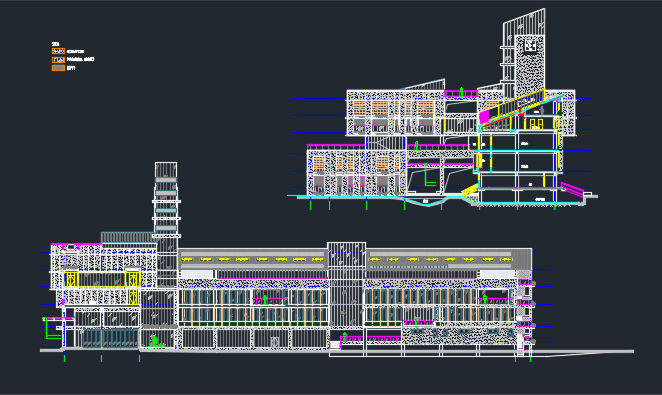
Task: Select the central glazed stair core of lower elevation
Action: pyautogui.click(x=347, y=284)
